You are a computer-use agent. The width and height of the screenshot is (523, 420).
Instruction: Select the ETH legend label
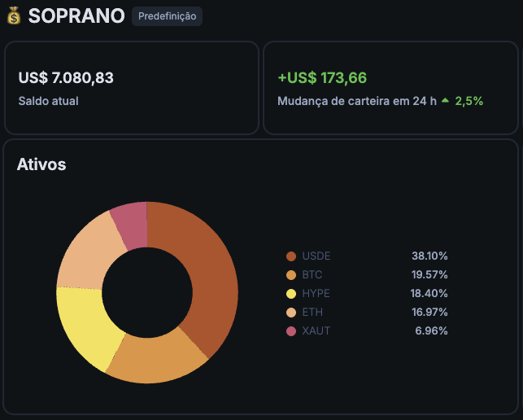(312, 313)
